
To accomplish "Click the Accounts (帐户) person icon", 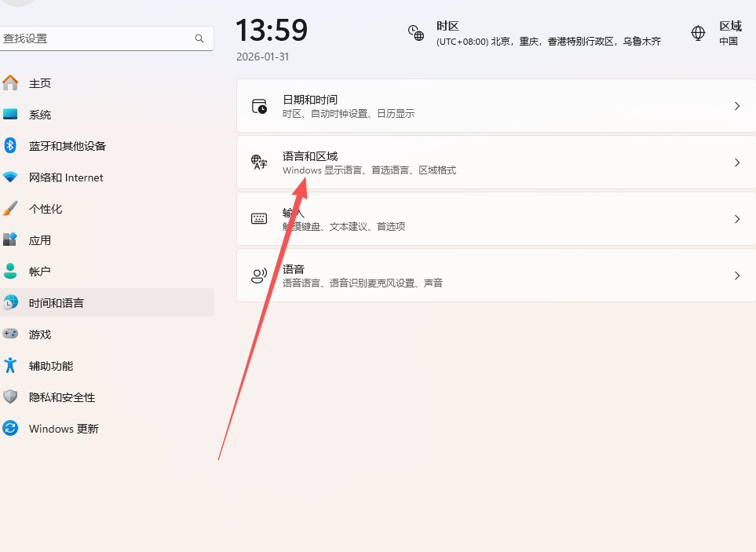I will (x=10, y=271).
